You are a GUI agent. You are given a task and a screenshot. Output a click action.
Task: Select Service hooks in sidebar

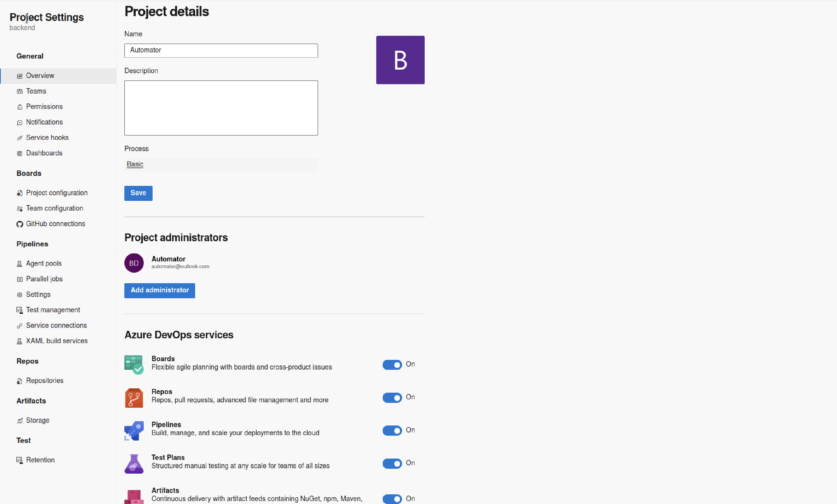[x=58, y=138]
